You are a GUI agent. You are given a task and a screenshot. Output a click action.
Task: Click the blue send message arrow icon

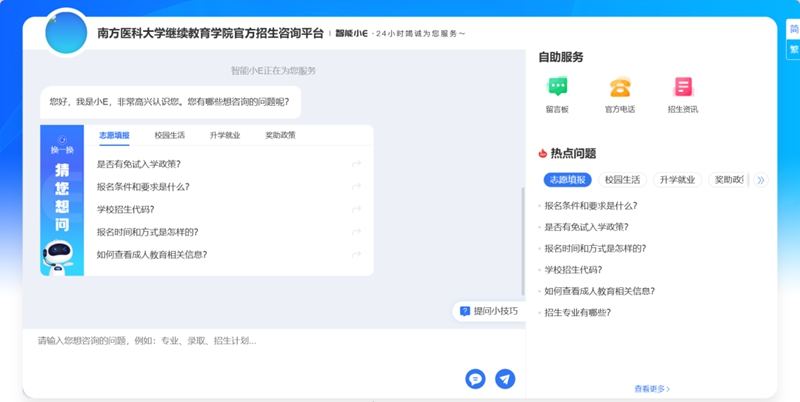click(x=506, y=379)
